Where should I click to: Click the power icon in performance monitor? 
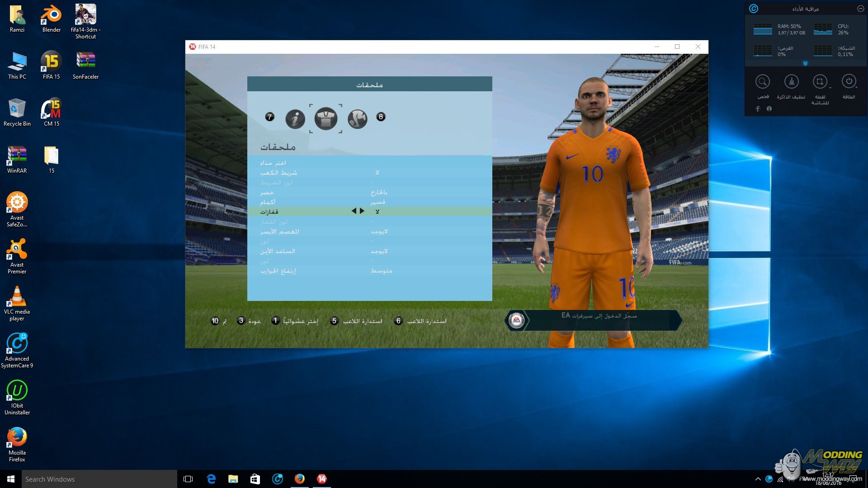849,81
